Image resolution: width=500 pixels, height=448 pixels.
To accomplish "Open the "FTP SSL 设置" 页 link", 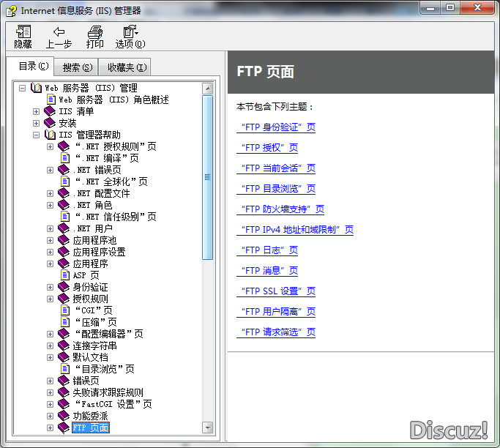I will (x=276, y=291).
